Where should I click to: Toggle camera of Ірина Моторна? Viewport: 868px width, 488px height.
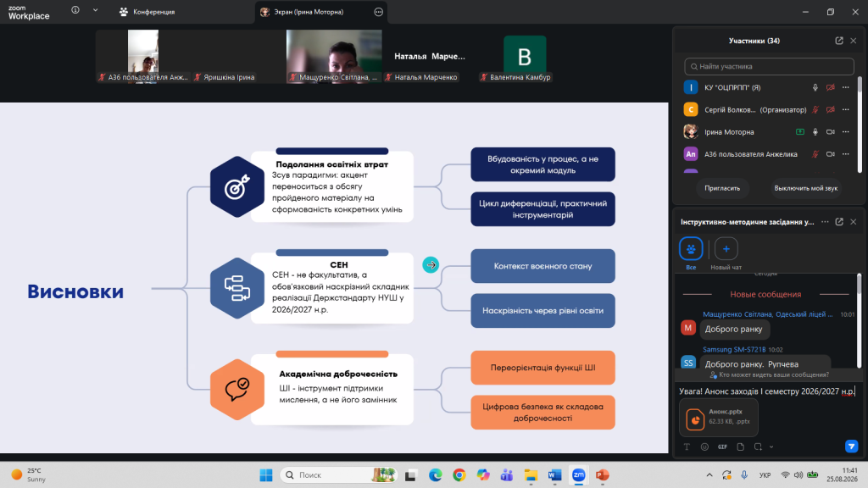831,131
